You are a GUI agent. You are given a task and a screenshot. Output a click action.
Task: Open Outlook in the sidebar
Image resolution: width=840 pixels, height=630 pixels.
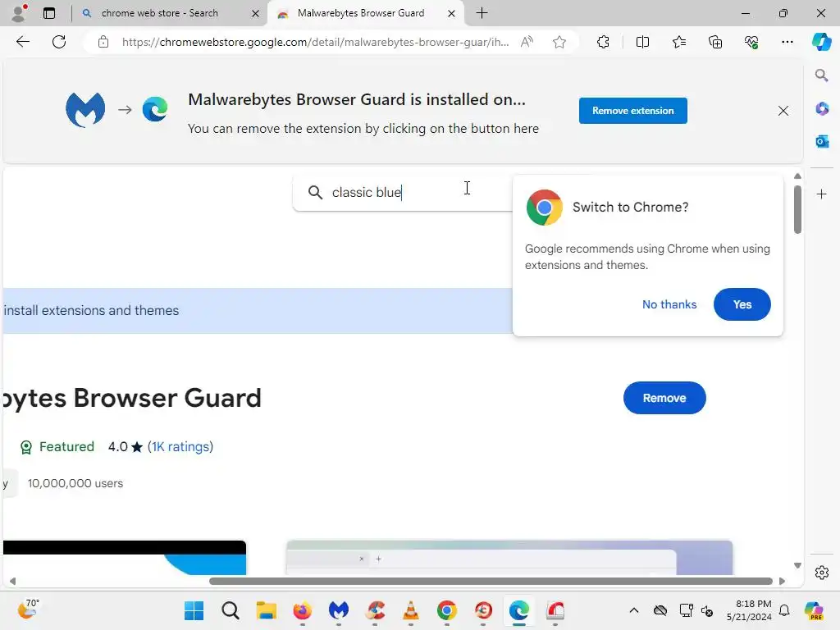[x=822, y=141]
